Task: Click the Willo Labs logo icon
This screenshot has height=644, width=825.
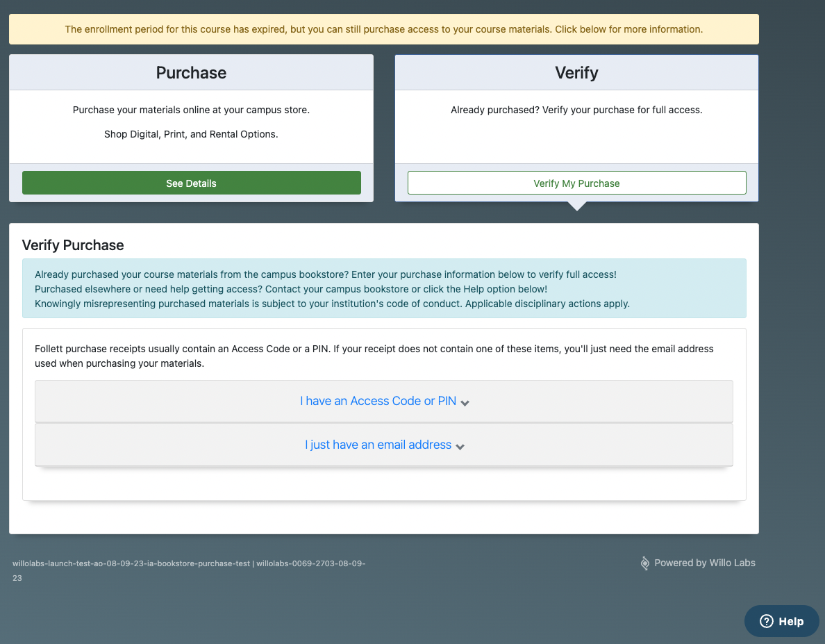Action: coord(644,563)
